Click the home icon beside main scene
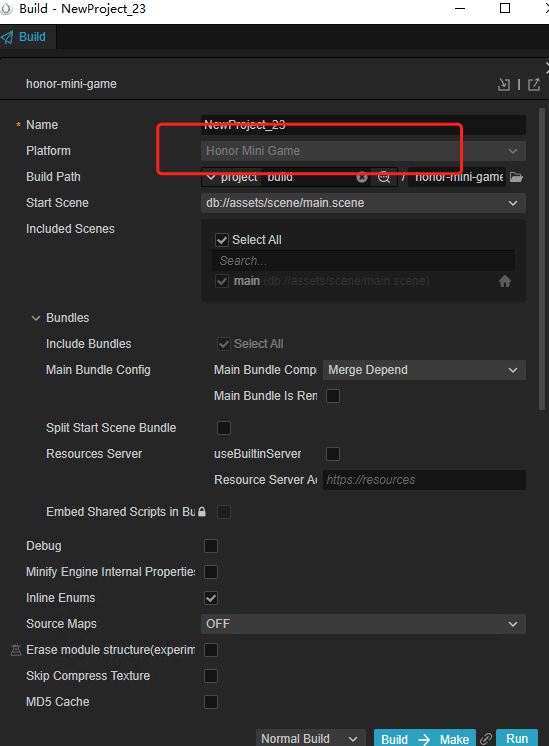The width and height of the screenshot is (549, 746). [x=505, y=281]
